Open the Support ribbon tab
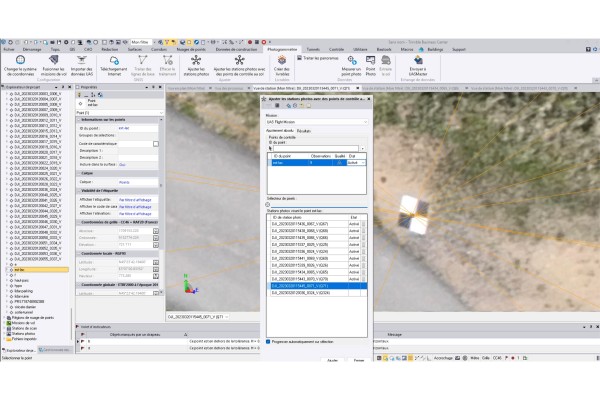The image size is (600, 400). pos(459,49)
